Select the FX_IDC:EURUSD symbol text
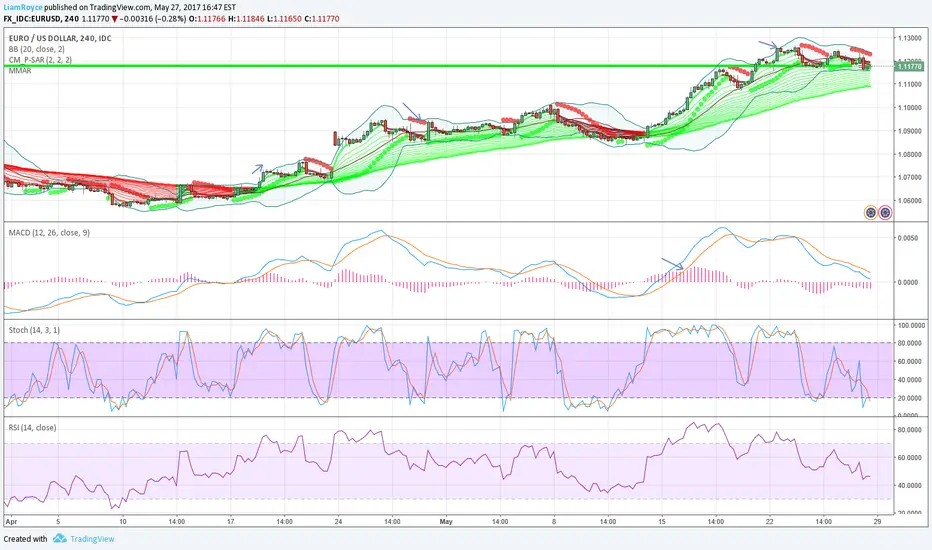This screenshot has width=932, height=550. (40, 18)
